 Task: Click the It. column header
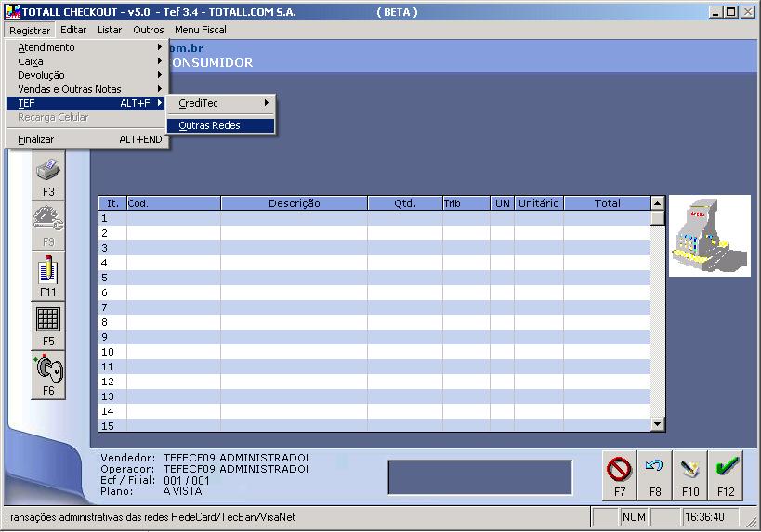(x=112, y=203)
